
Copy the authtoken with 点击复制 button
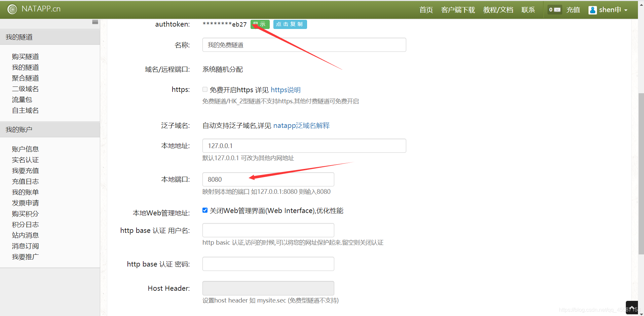point(290,24)
